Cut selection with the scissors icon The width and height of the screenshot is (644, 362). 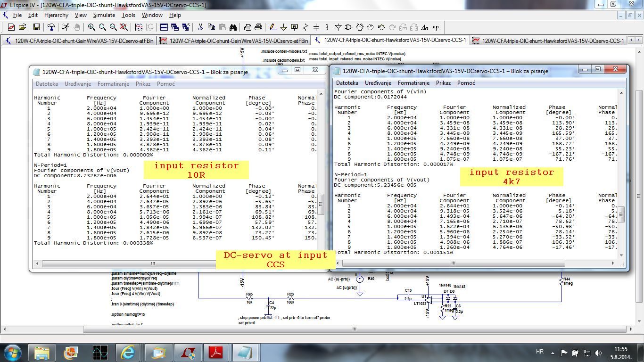200,27
